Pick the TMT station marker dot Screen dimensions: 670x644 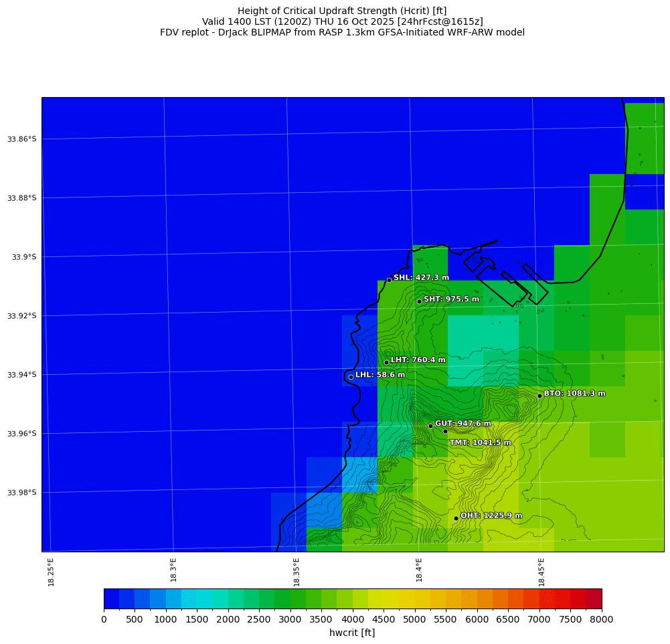pyautogui.click(x=445, y=431)
